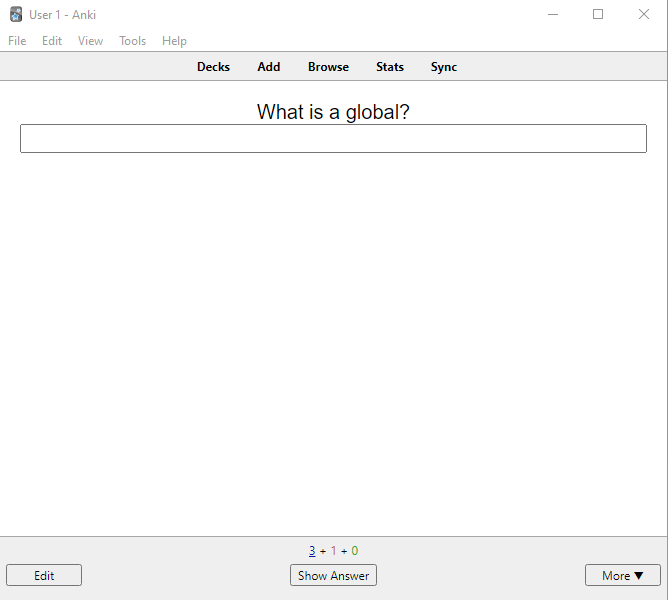This screenshot has width=668, height=600.
Task: Open the Help menu
Action: [x=174, y=41]
